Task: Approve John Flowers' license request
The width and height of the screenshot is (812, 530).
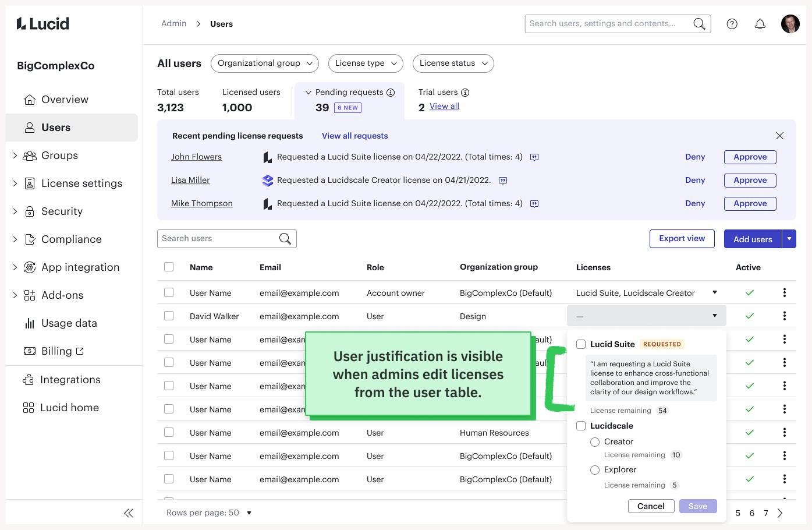Action: click(750, 157)
